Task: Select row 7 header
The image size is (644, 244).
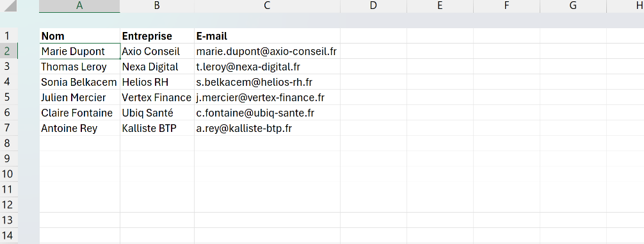Action: click(x=9, y=128)
